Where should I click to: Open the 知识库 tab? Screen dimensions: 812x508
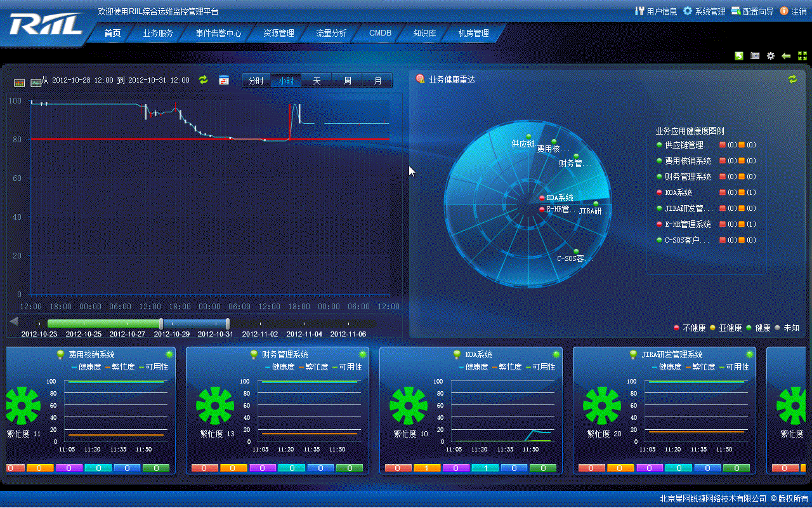point(424,33)
